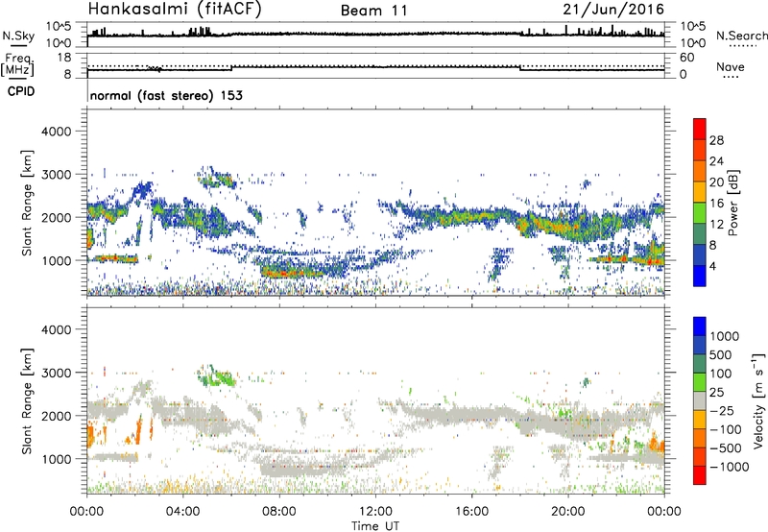Image resolution: width=768 pixels, height=532 pixels.
Task: Click the title 'Hankasalmi (fitACF)'
Action: pos(175,9)
